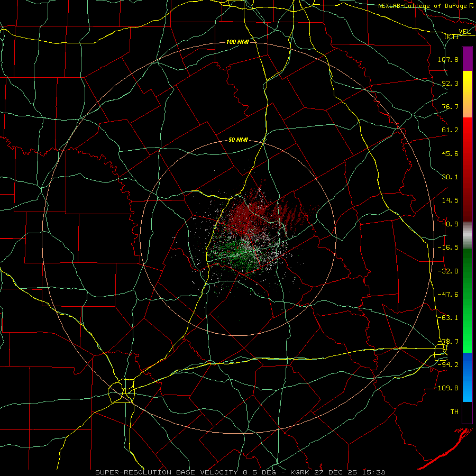Click the -109.8 value on the velocity scale
The image size is (476, 476).
446,388
